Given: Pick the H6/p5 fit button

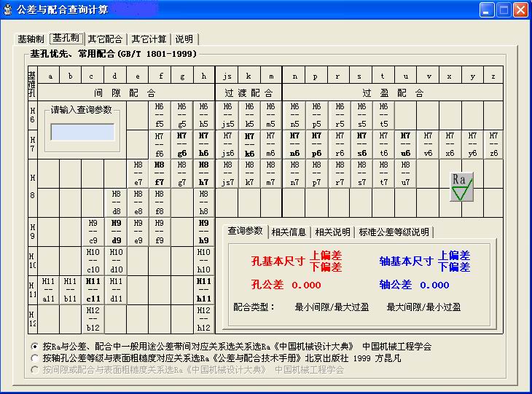Looking at the screenshot, I should click(316, 115).
